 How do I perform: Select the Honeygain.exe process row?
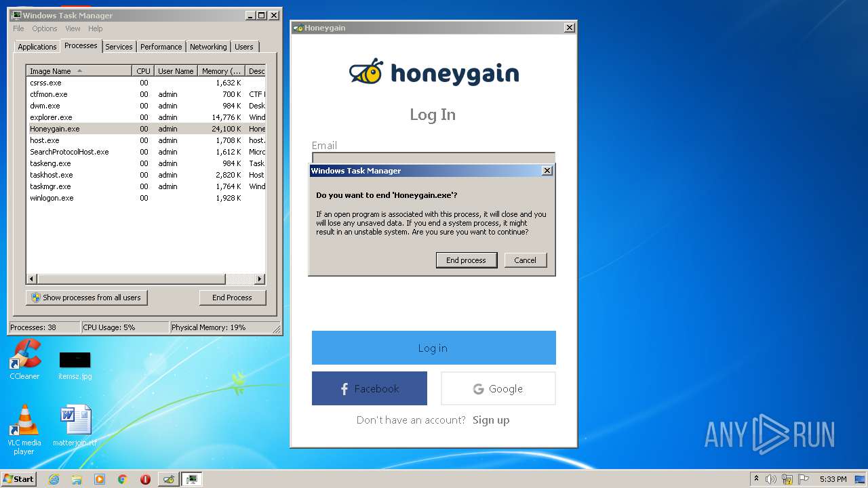pos(146,129)
